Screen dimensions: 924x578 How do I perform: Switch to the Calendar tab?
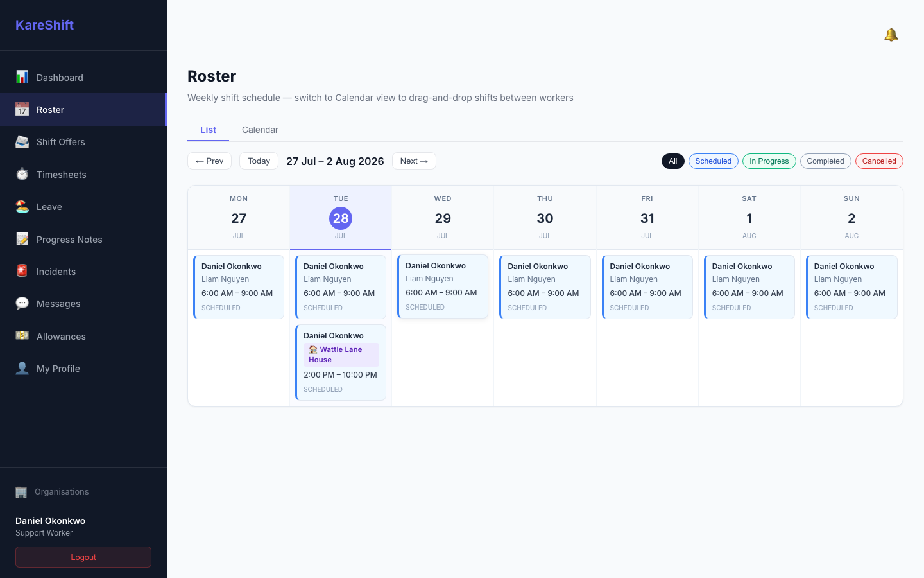point(260,130)
